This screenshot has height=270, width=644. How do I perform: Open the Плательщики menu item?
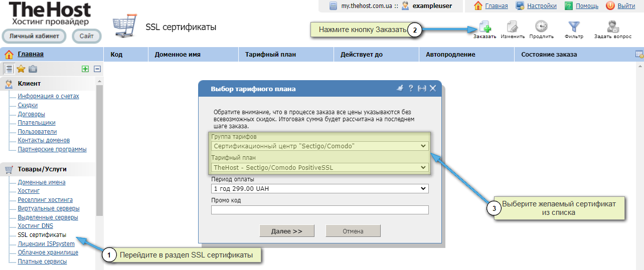pos(37,123)
